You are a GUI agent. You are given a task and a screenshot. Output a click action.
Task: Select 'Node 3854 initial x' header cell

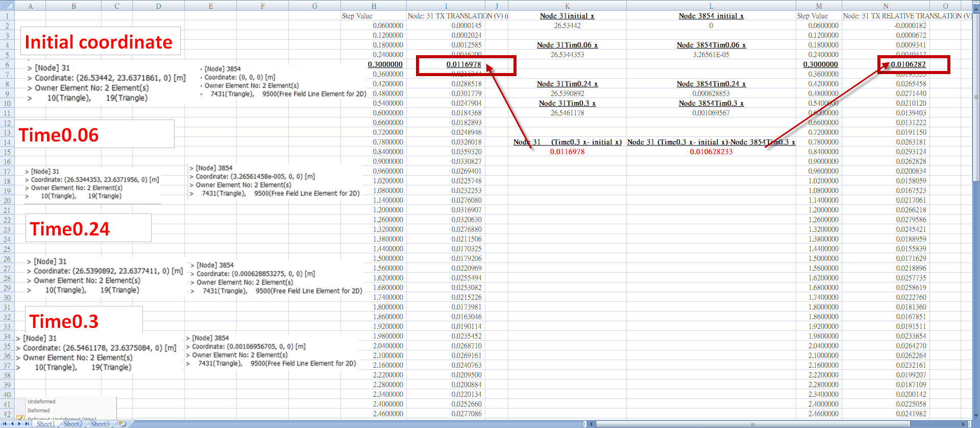pyautogui.click(x=711, y=16)
